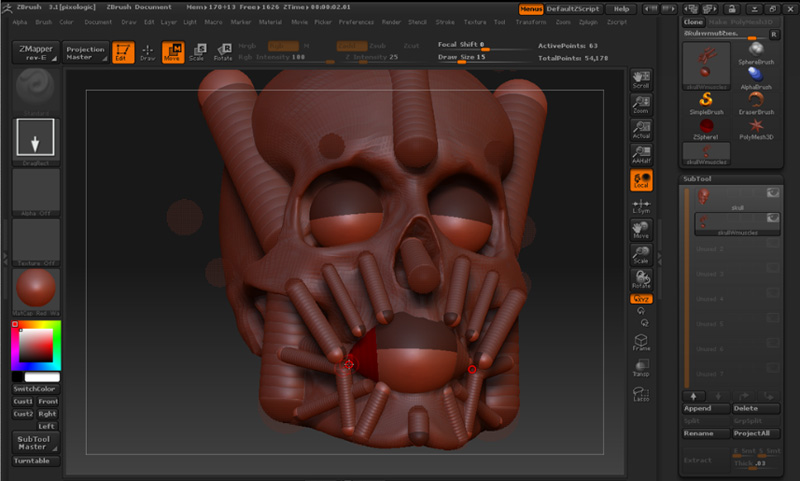Click the Zoom canvas icon
This screenshot has height=481, width=800.
(x=641, y=105)
